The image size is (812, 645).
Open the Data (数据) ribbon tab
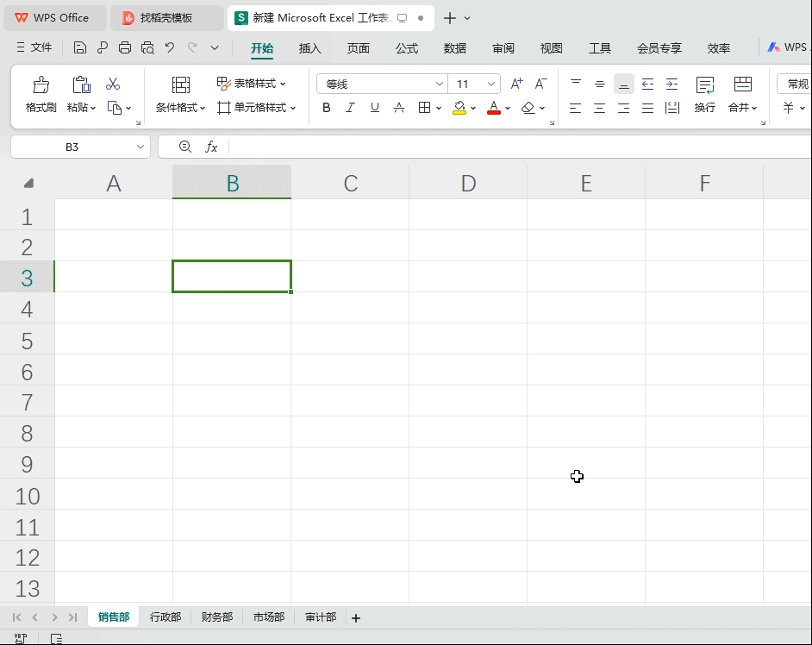(454, 48)
